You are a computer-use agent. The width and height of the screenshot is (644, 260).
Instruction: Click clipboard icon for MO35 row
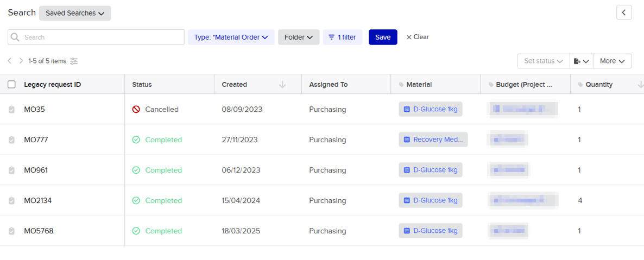pos(11,110)
